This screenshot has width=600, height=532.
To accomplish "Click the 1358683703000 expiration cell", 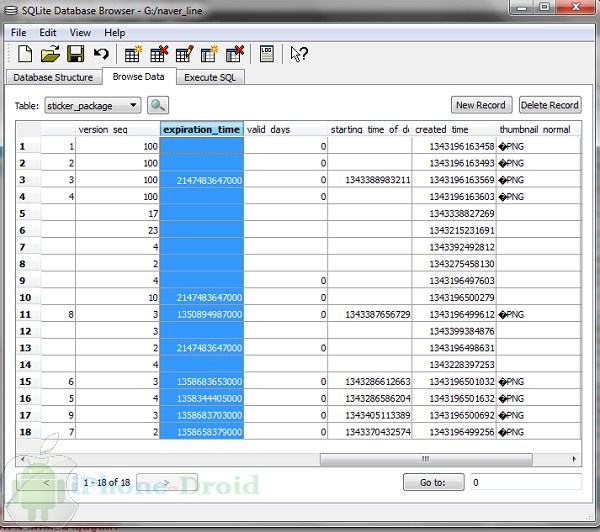I will coord(202,415).
